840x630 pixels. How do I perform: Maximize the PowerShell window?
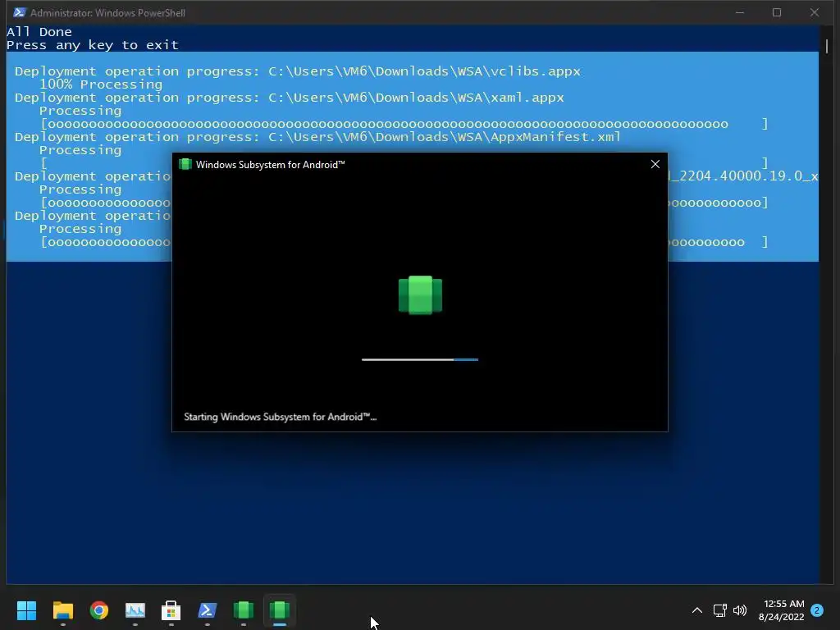pos(777,12)
